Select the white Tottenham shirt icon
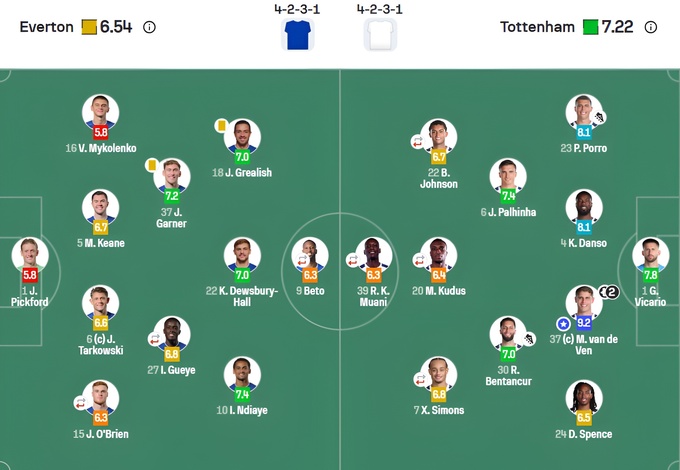 click(x=381, y=34)
